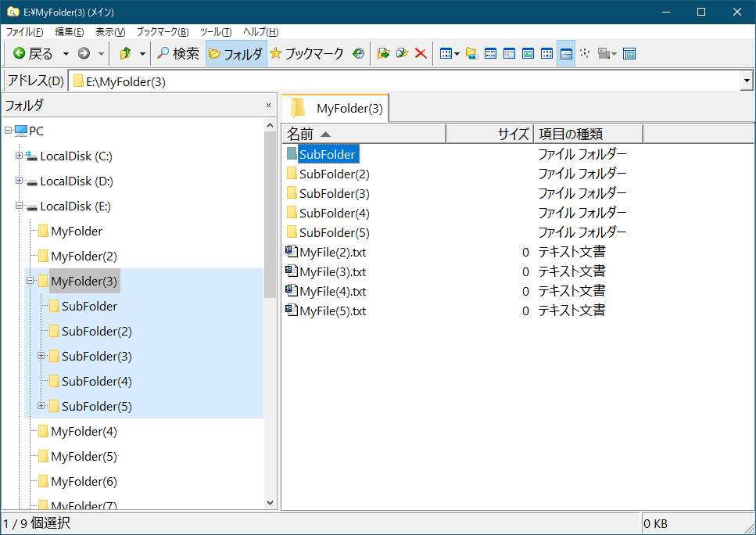Click the forward navigation arrow icon
The height and width of the screenshot is (535, 756).
[84, 53]
